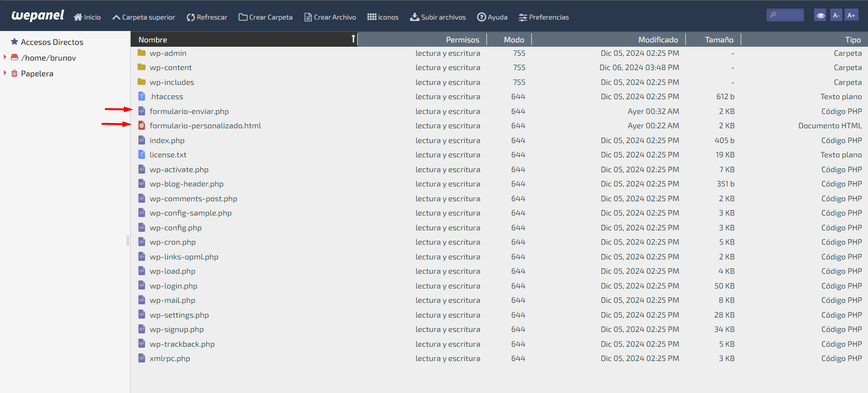Click Documento HTML type cell
The height and width of the screenshot is (393, 868).
tap(830, 126)
